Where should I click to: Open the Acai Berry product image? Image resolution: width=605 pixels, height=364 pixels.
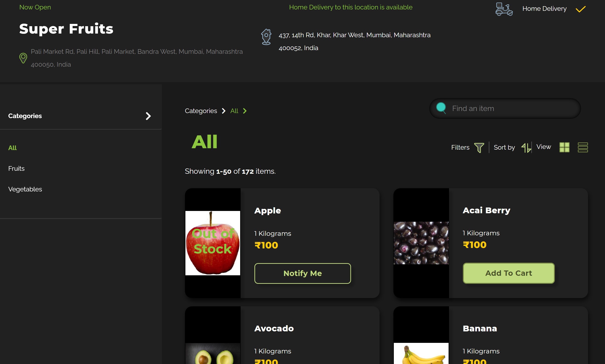pos(421,243)
